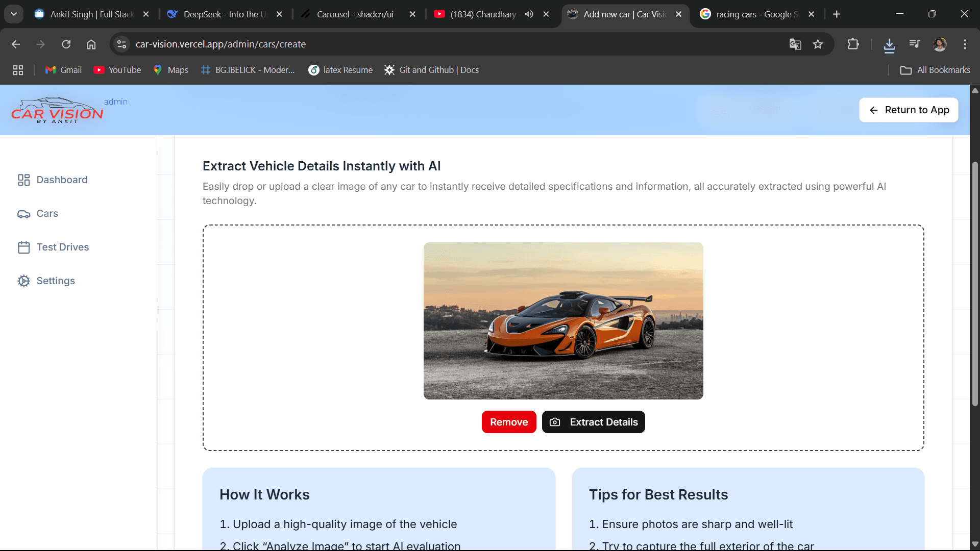Open the apps grid in bookmarks bar
This screenshot has height=551, width=980.
click(18, 70)
